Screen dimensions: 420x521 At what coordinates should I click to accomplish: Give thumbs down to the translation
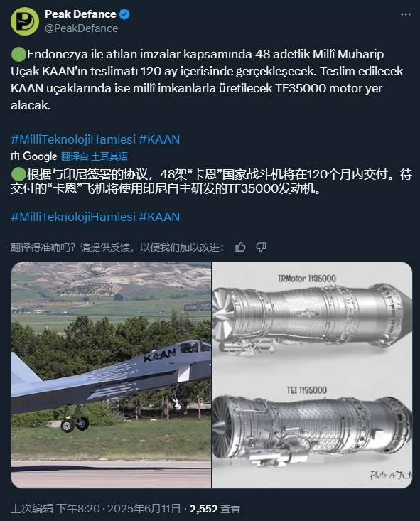[x=262, y=247]
